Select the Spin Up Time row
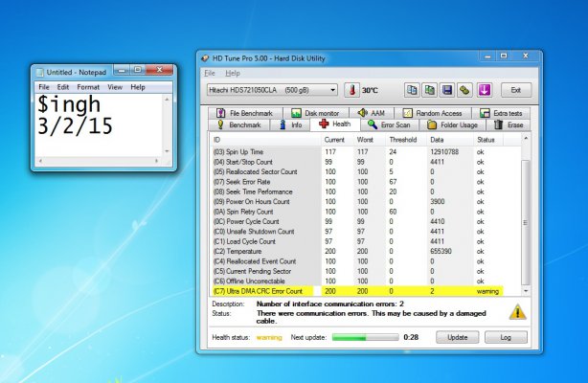 click(x=356, y=152)
